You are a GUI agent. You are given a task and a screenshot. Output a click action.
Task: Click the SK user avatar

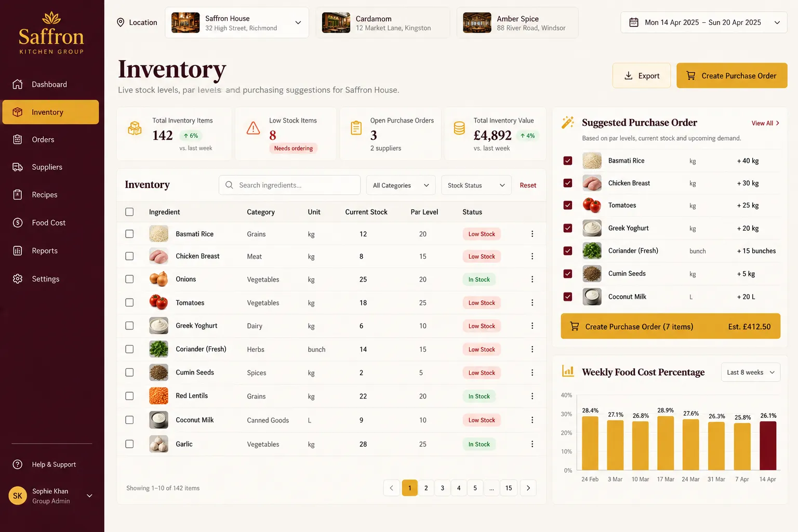18,496
